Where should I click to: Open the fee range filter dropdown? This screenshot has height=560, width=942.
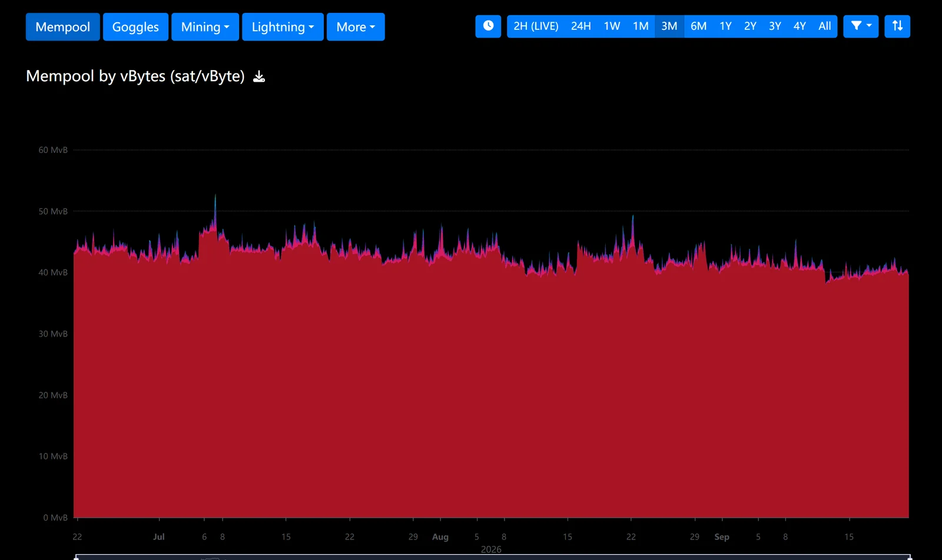click(x=861, y=26)
